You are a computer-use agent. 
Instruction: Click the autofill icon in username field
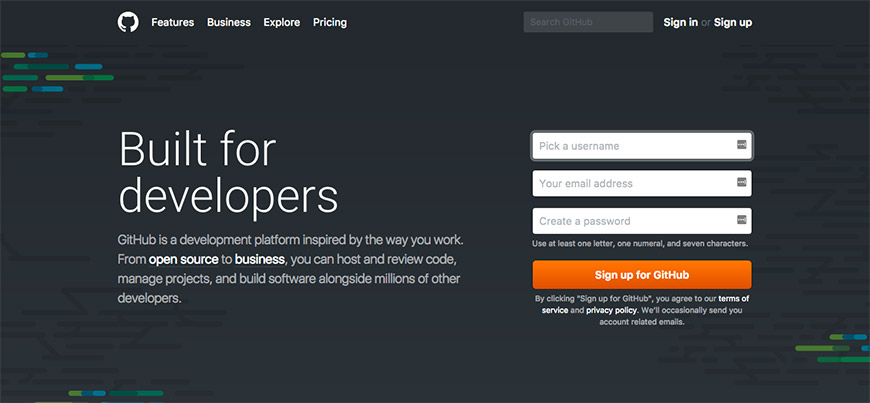[741, 146]
